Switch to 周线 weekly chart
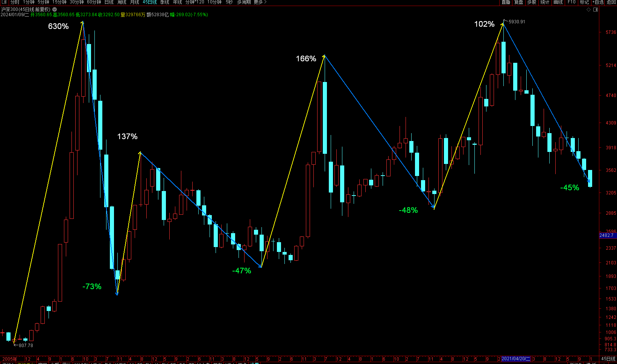 [122, 2]
